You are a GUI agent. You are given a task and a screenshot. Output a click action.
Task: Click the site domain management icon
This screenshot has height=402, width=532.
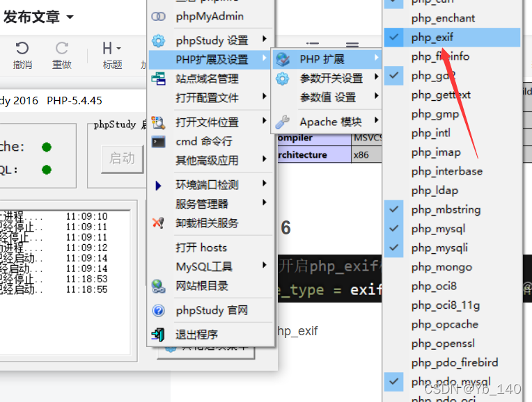coord(159,79)
